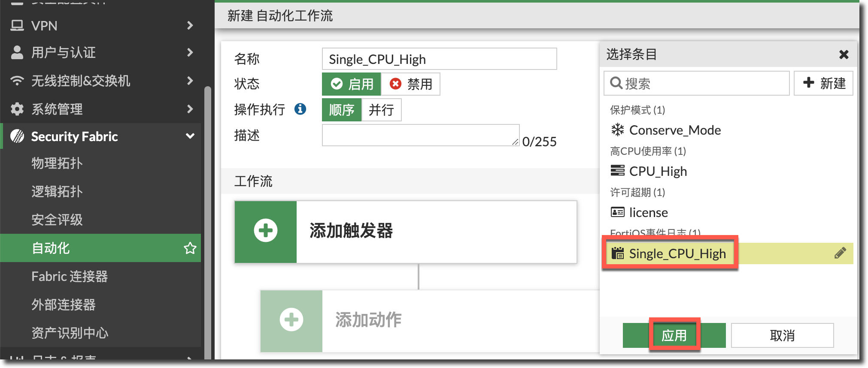
Task: Open the Fabric 连接器 page
Action: [70, 276]
